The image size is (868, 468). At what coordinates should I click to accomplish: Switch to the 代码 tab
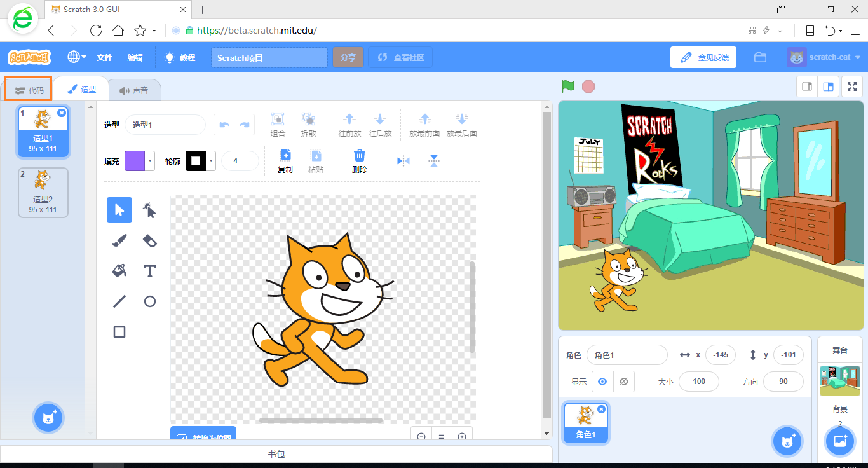(x=29, y=90)
